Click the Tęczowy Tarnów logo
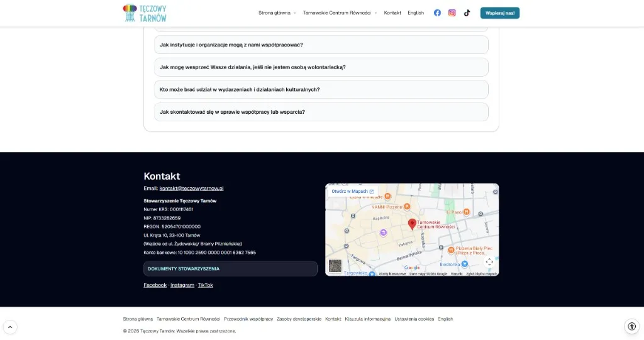Image resolution: width=644 pixels, height=340 pixels. (145, 13)
